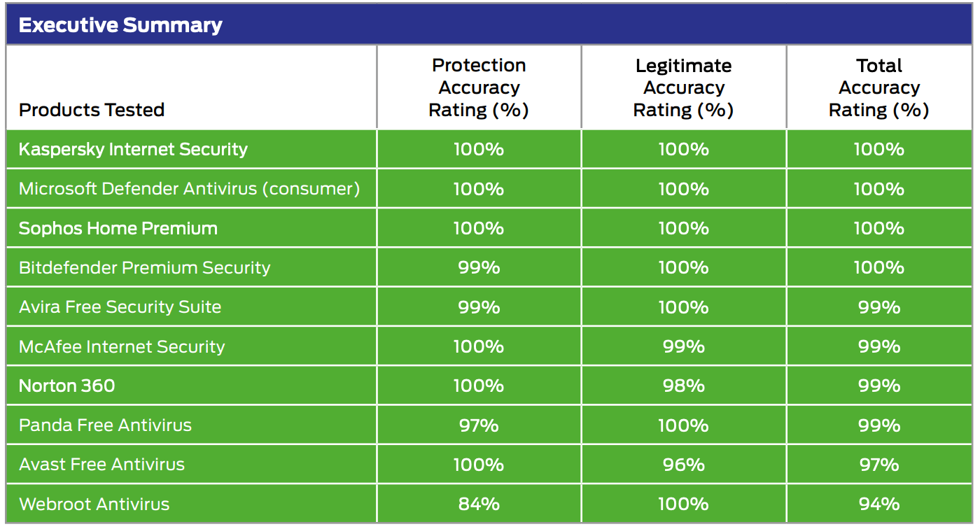
Task: Select the Avast Free Antivirus product name
Action: point(101,465)
